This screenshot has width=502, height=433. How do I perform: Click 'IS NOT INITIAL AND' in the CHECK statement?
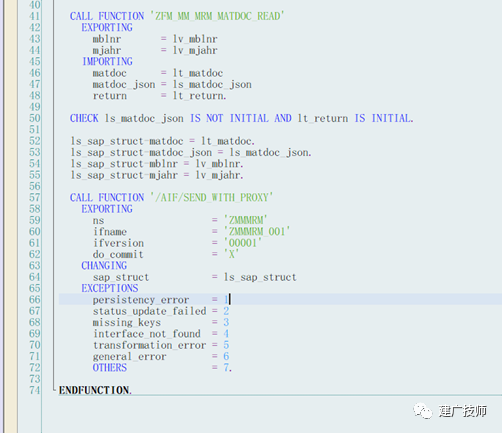click(x=241, y=118)
